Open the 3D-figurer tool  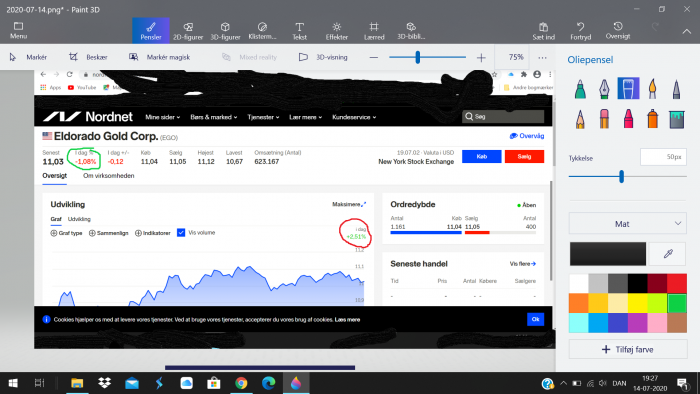225,31
